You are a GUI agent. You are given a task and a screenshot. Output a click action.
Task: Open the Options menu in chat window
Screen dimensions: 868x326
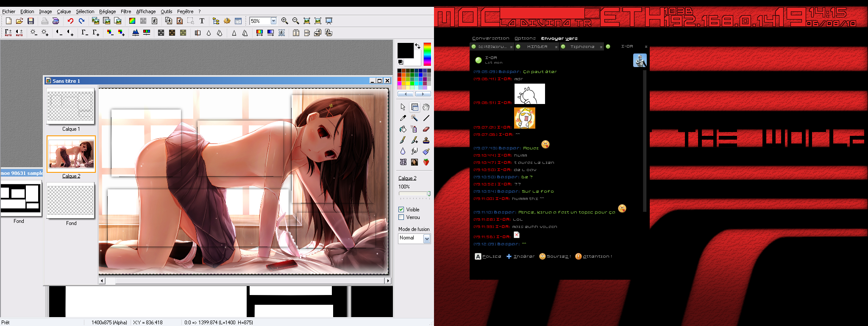coord(525,38)
